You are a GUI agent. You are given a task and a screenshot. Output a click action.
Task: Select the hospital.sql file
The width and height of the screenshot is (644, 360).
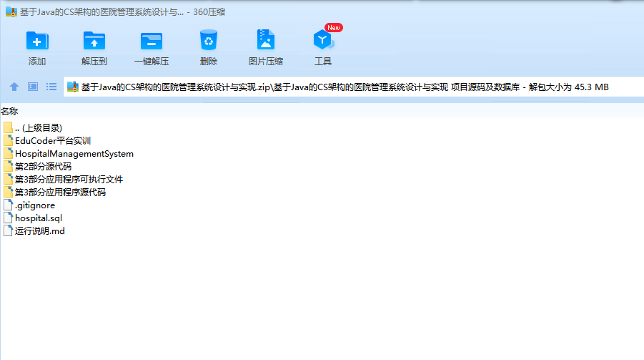point(33,218)
